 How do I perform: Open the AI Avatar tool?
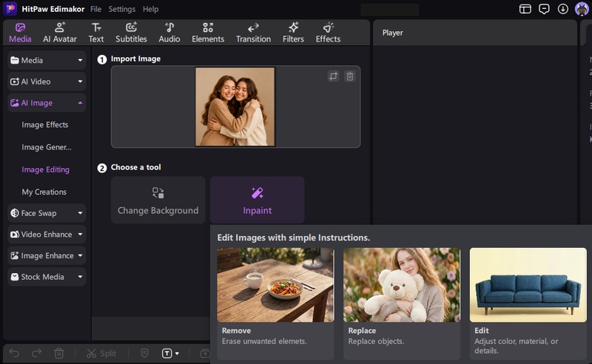pos(60,33)
